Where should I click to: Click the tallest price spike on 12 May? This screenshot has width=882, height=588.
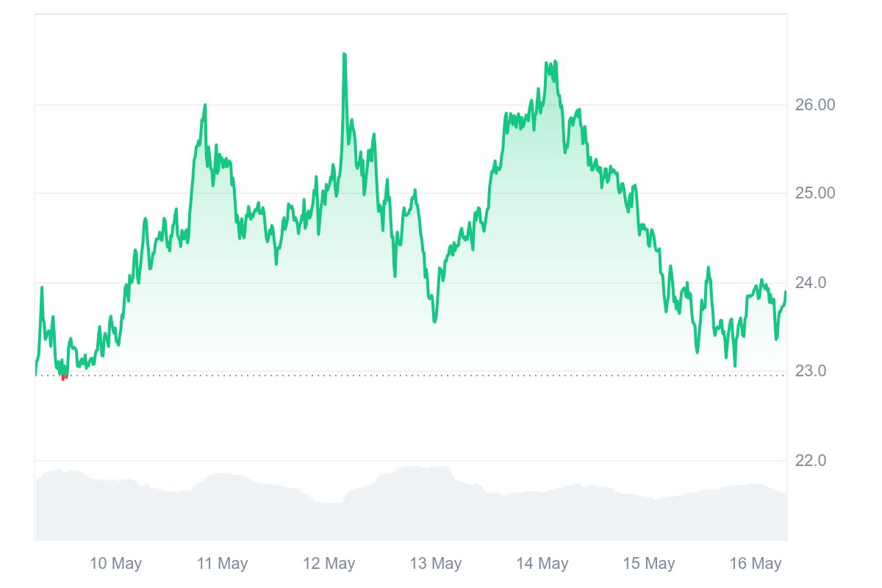tap(344, 55)
